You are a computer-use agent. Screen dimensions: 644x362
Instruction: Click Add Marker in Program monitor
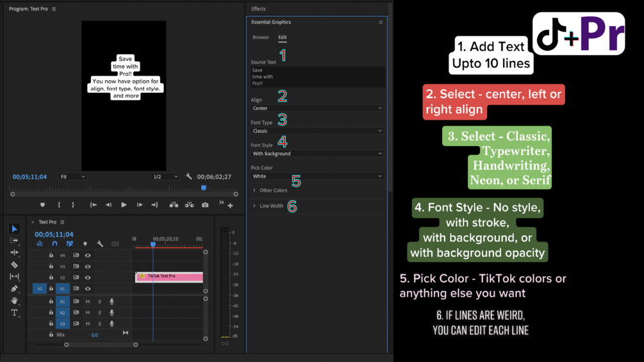tap(42, 205)
